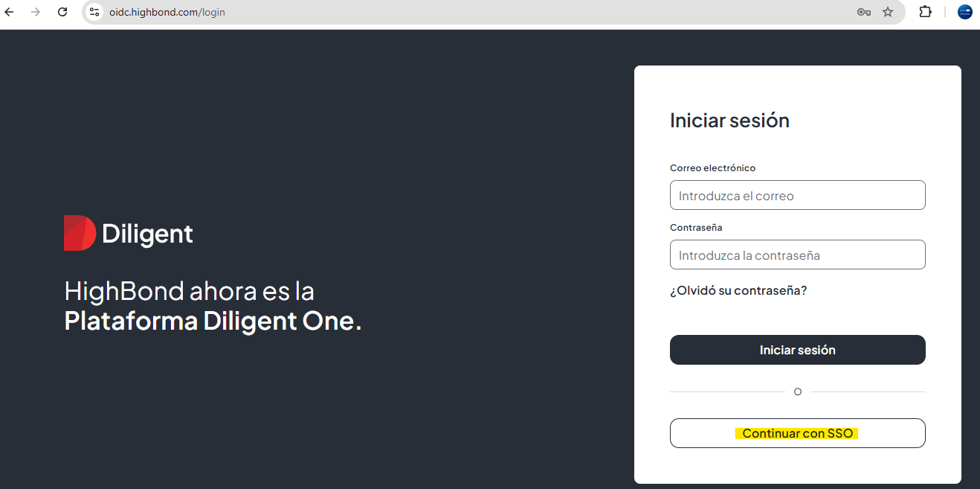
Task: Bookmark this page with the star icon
Action: [x=888, y=12]
